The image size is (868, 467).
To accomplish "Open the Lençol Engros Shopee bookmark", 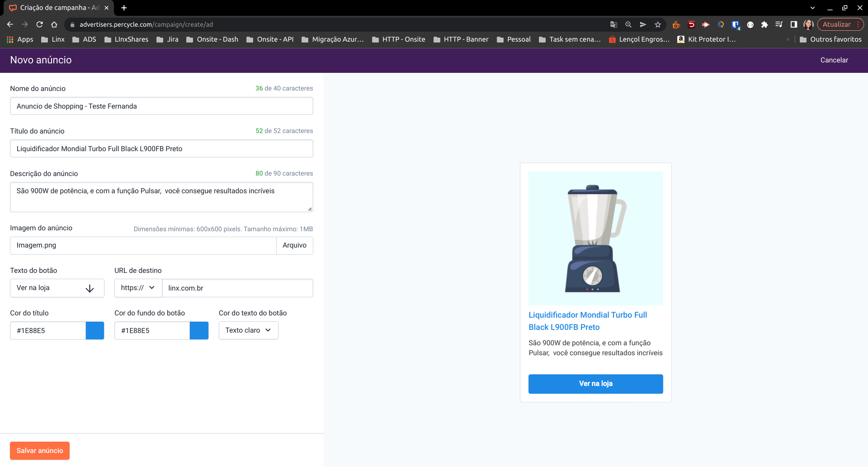I will [x=639, y=39].
